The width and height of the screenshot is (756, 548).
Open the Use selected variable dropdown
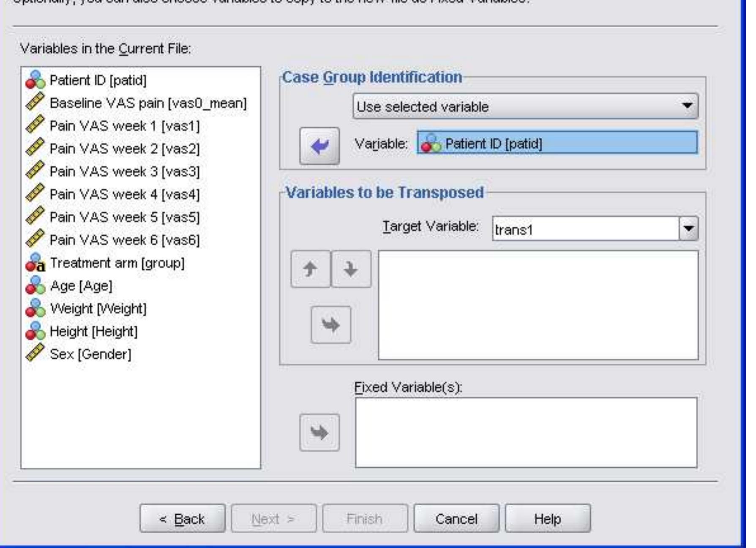point(525,106)
